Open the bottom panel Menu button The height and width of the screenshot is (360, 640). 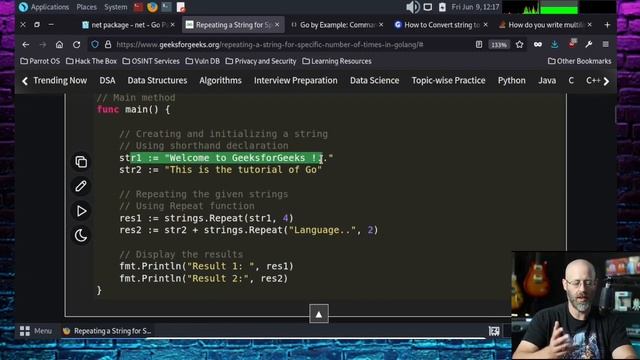[36, 331]
